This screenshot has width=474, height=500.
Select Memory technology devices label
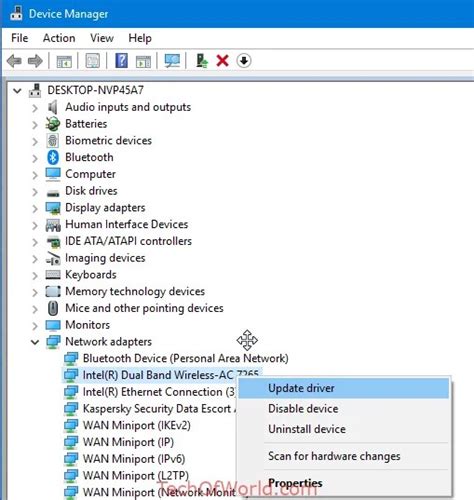tap(135, 292)
